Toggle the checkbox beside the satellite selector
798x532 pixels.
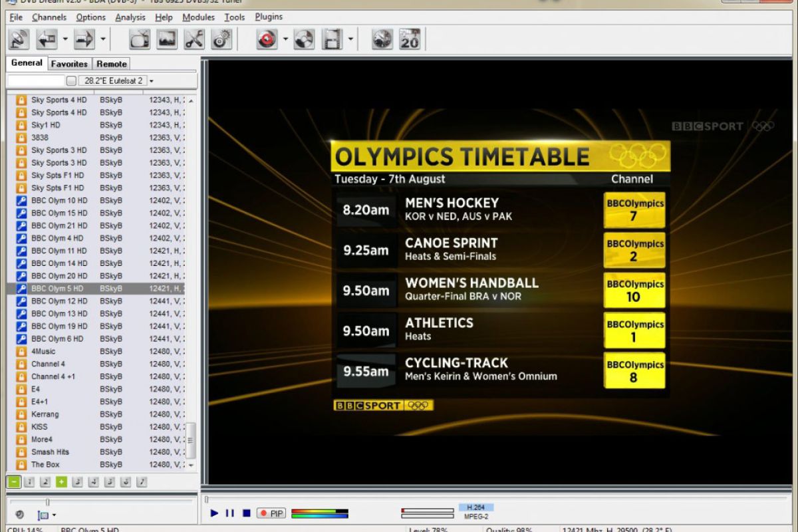coord(71,81)
